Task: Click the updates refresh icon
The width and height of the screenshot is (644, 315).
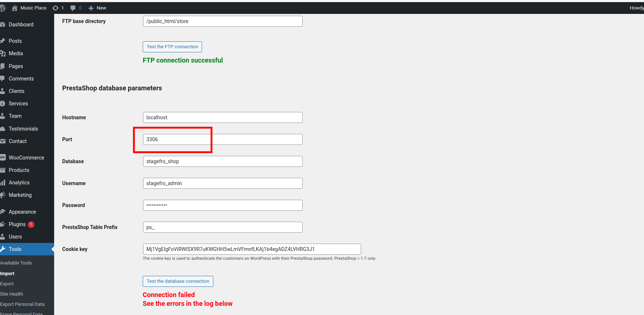Action: 56,8
